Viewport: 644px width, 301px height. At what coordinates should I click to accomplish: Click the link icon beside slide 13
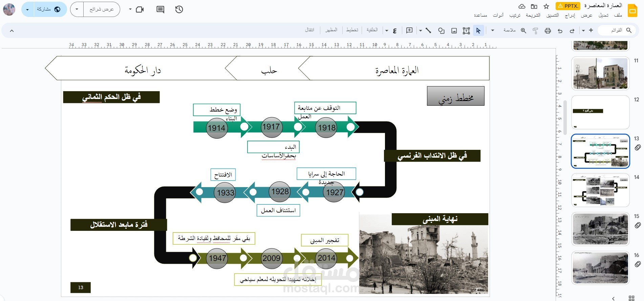(638, 147)
